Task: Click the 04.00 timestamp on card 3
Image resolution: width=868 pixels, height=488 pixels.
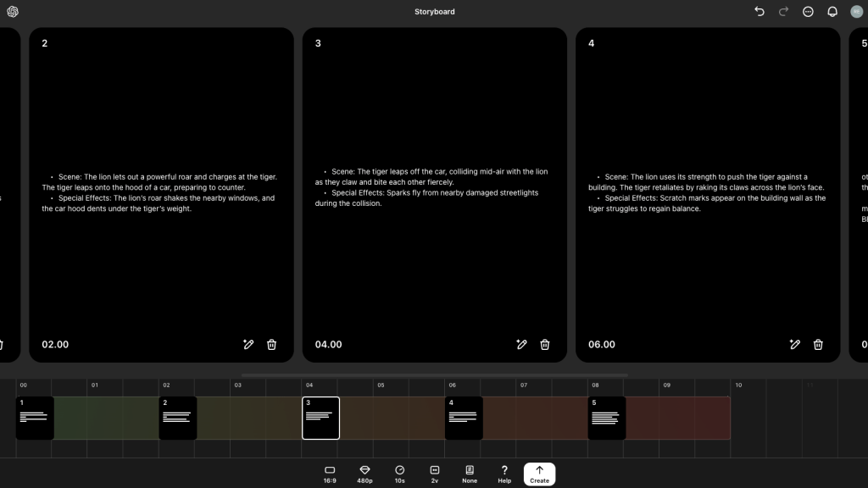Action: (x=328, y=344)
